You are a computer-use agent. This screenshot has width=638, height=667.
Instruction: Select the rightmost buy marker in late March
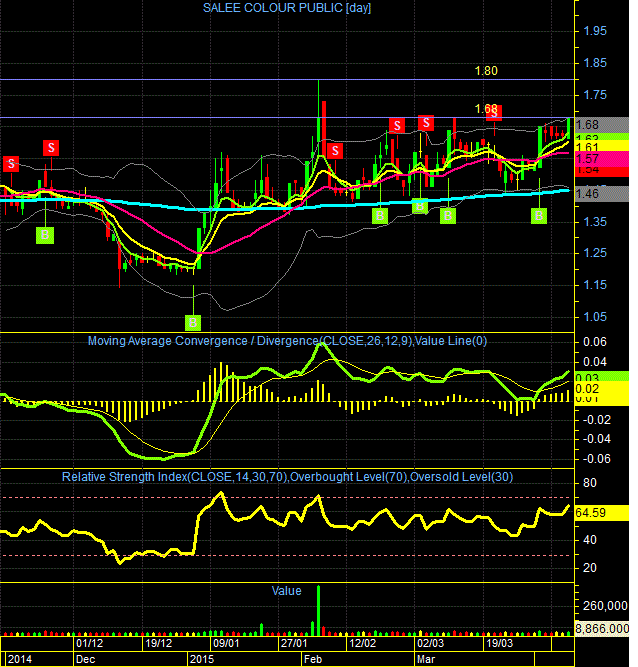pos(539,216)
